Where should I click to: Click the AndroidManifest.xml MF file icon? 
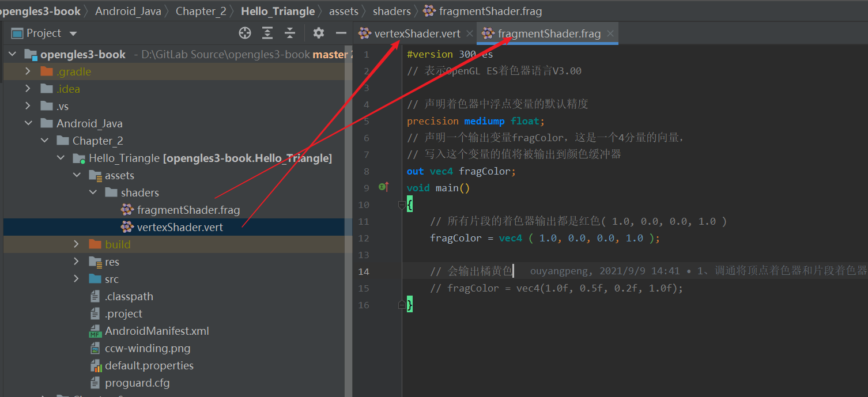point(95,331)
